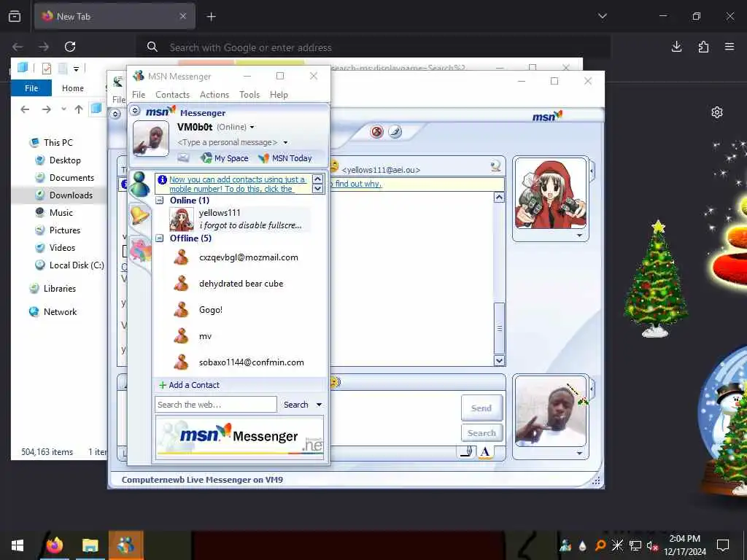The width and height of the screenshot is (747, 560).
Task: Click MSN Messenger banner advertisement
Action: tap(239, 437)
